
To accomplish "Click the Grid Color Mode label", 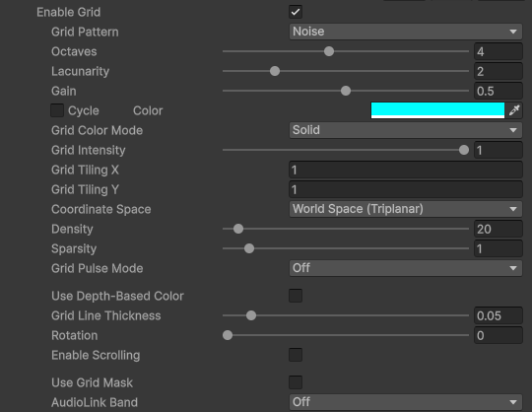I will [97, 130].
